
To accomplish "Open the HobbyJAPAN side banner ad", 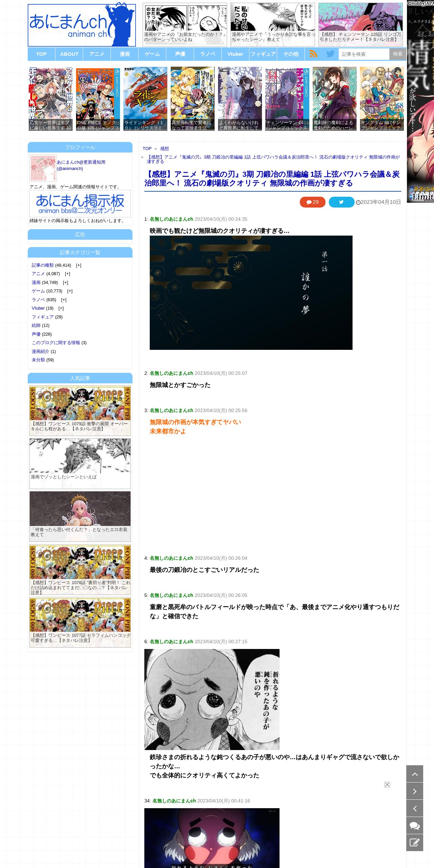I will click(x=420, y=101).
